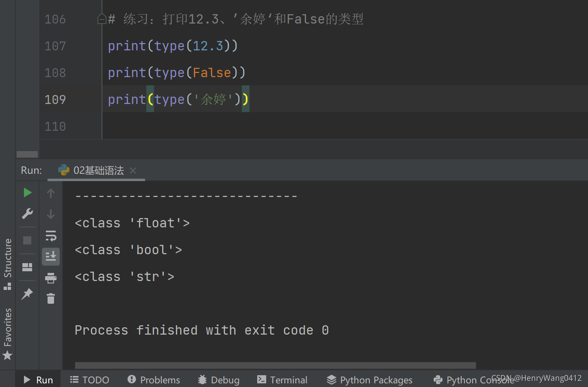Click the <class 'bool'> output line
588x387 pixels.
(x=128, y=250)
